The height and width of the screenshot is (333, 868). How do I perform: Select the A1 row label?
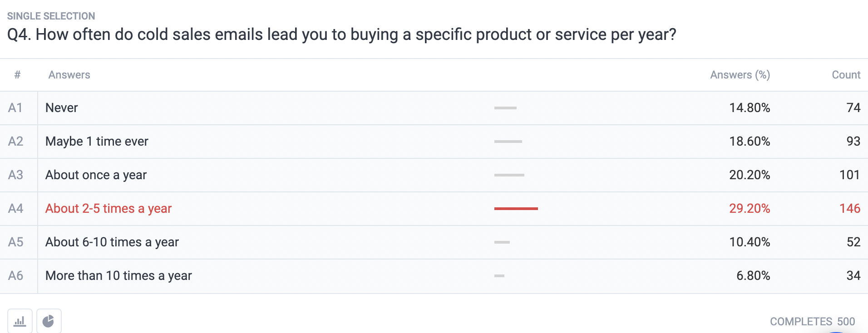pos(15,108)
